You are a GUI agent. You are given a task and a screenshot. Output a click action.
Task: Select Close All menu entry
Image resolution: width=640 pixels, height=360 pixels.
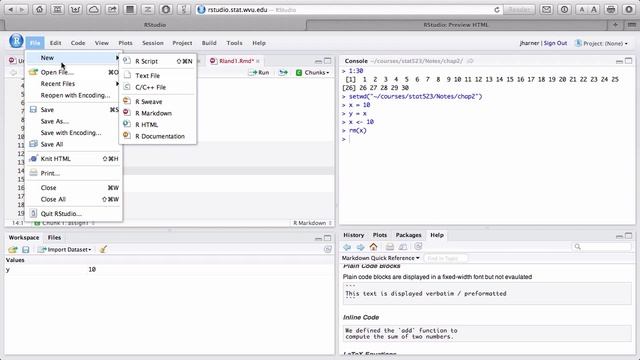73,199
